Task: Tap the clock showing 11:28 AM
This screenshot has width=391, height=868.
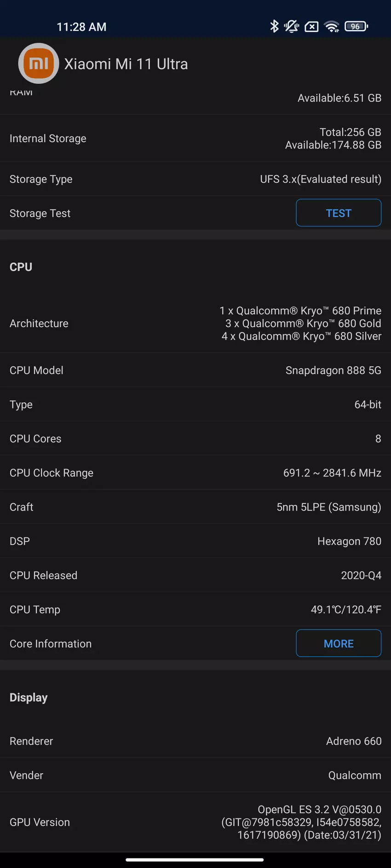Action: 81,27
